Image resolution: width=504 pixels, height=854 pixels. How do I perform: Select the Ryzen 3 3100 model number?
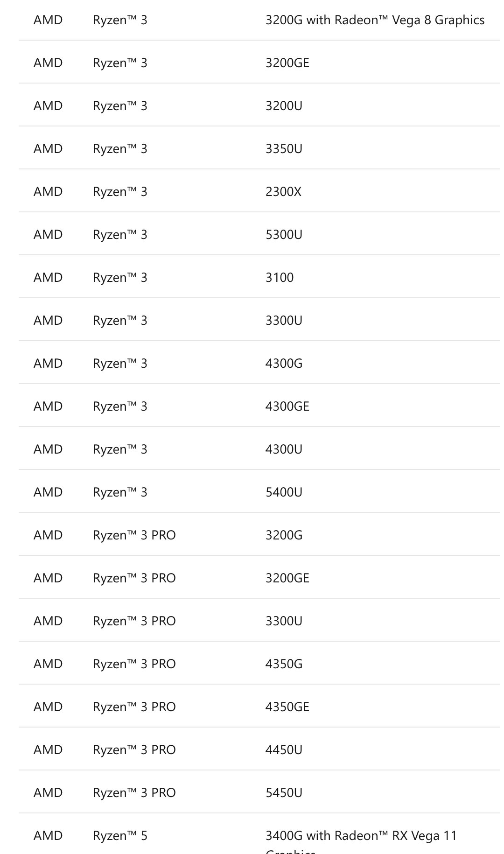(x=280, y=278)
